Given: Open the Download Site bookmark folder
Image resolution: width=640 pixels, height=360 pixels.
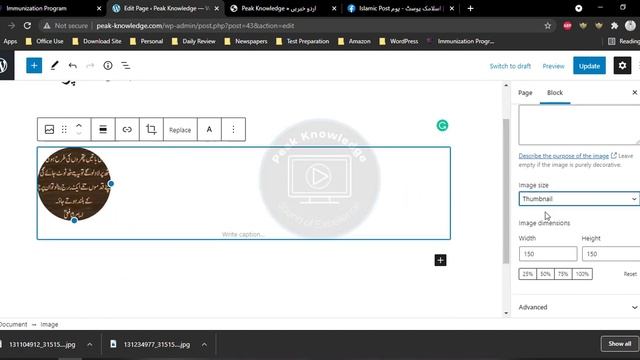Looking at the screenshot, I should click(97, 41).
